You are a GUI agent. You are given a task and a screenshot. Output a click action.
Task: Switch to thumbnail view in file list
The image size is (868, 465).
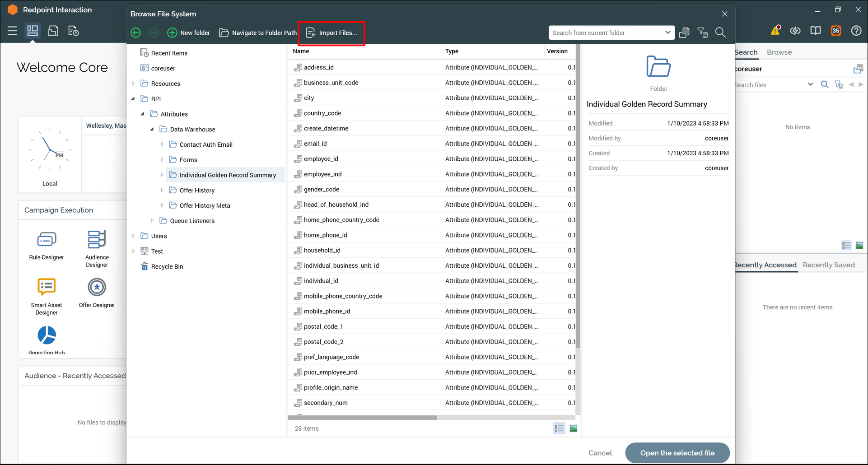coord(573,428)
